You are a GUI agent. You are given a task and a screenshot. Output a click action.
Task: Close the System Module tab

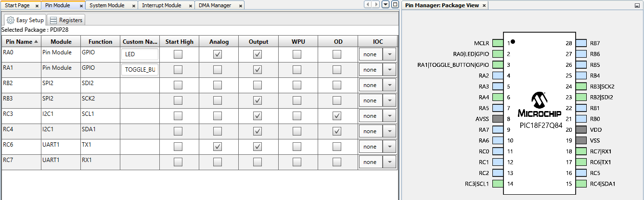134,6
